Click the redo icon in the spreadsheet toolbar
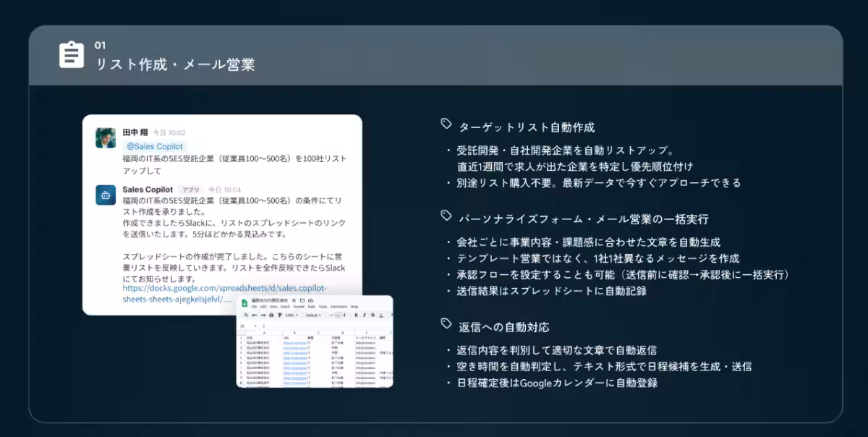 (x=262, y=315)
